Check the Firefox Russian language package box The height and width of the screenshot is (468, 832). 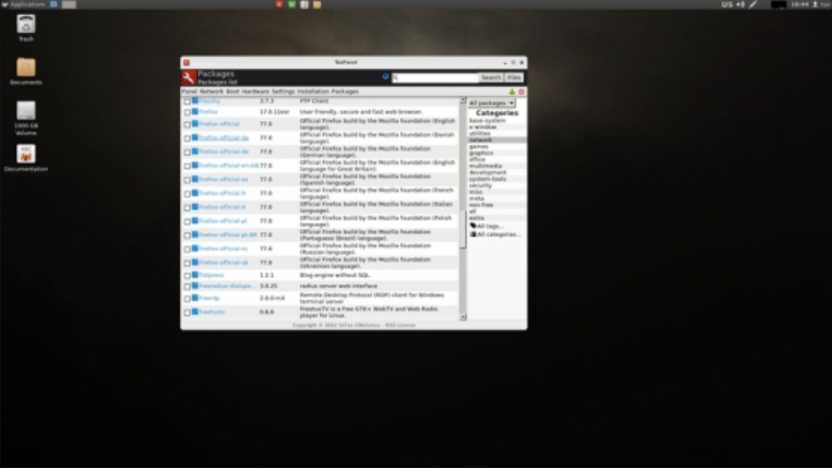pos(187,249)
